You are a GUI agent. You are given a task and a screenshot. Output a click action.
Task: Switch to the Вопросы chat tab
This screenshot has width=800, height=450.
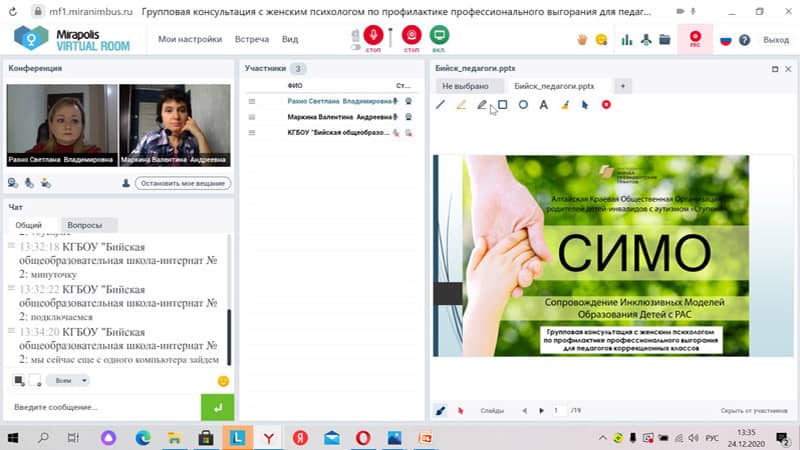click(x=85, y=225)
